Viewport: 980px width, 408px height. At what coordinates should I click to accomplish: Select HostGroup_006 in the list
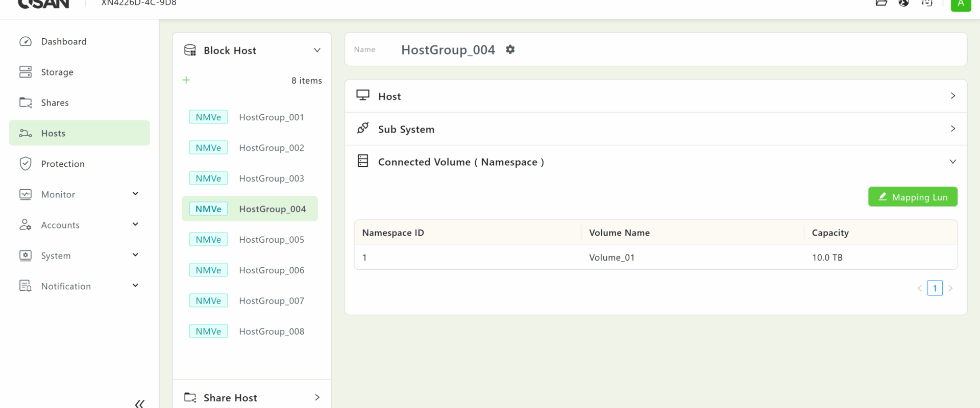[272, 270]
